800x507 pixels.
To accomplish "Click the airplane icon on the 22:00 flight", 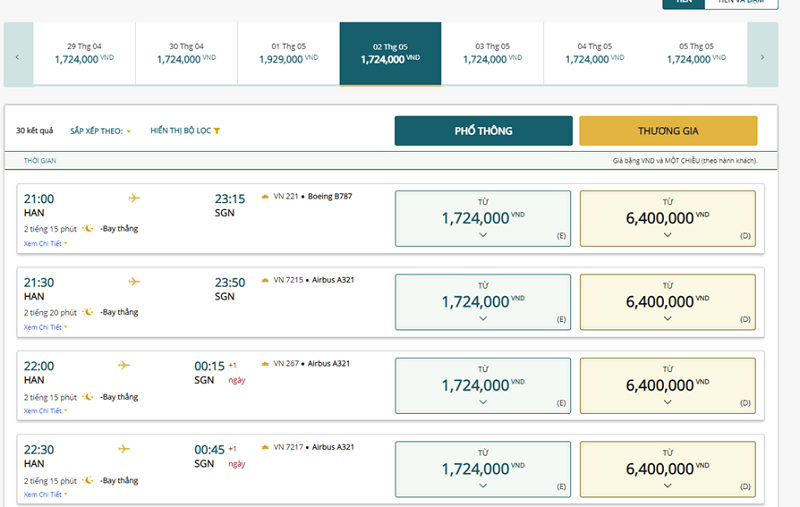I will 124,365.
